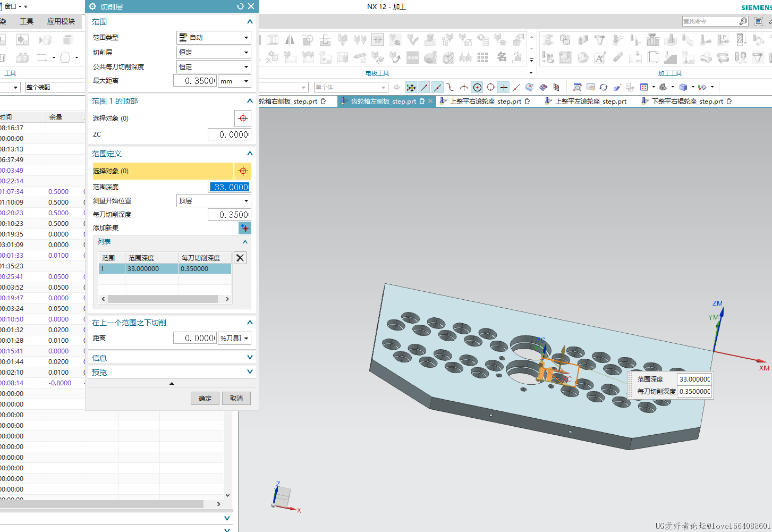Image resolution: width=772 pixels, height=532 pixels.
Task: Click the 范围深度 field showing 33.0000
Action: click(x=229, y=187)
